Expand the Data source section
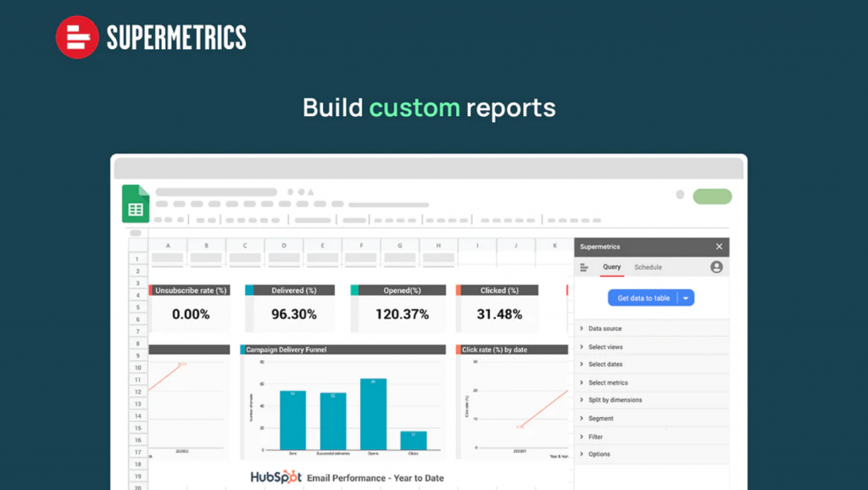Image resolution: width=868 pixels, height=490 pixels. pos(652,328)
